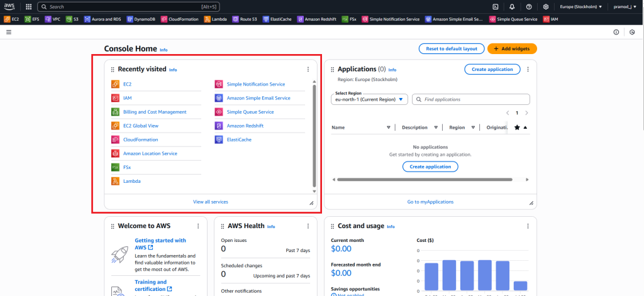
Task: Launch CloudShell from the top bar
Action: 496,6
